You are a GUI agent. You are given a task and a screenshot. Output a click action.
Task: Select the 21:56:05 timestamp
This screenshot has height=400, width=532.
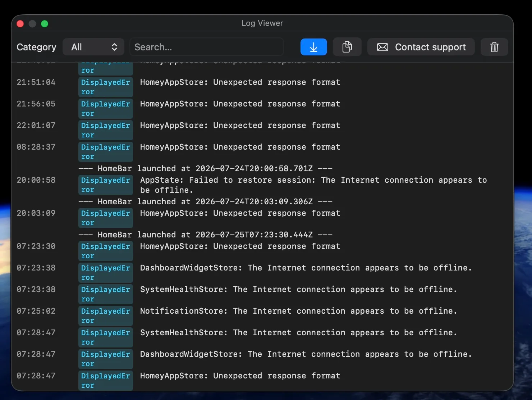coord(36,104)
